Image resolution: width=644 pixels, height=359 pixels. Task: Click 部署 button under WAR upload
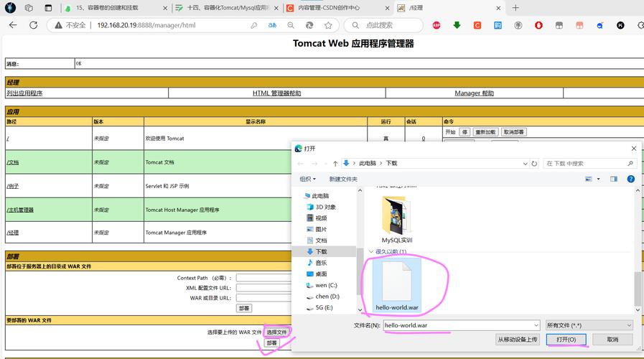click(272, 342)
